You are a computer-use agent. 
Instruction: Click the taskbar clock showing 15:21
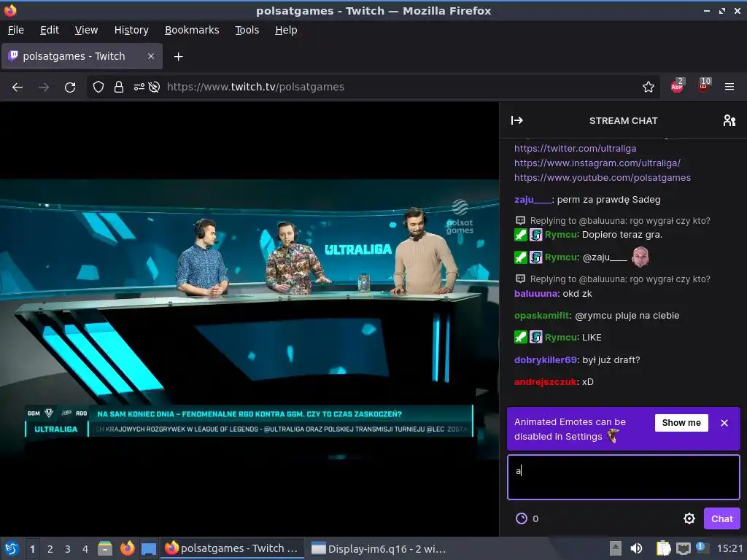coord(729,548)
